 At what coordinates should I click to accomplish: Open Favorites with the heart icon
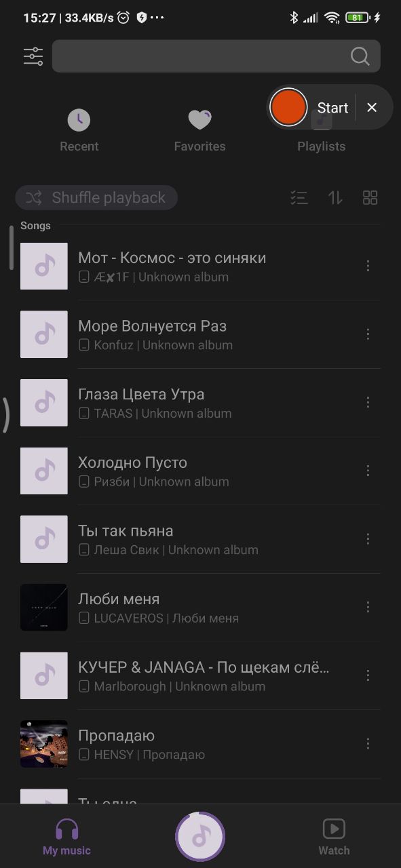tap(199, 131)
